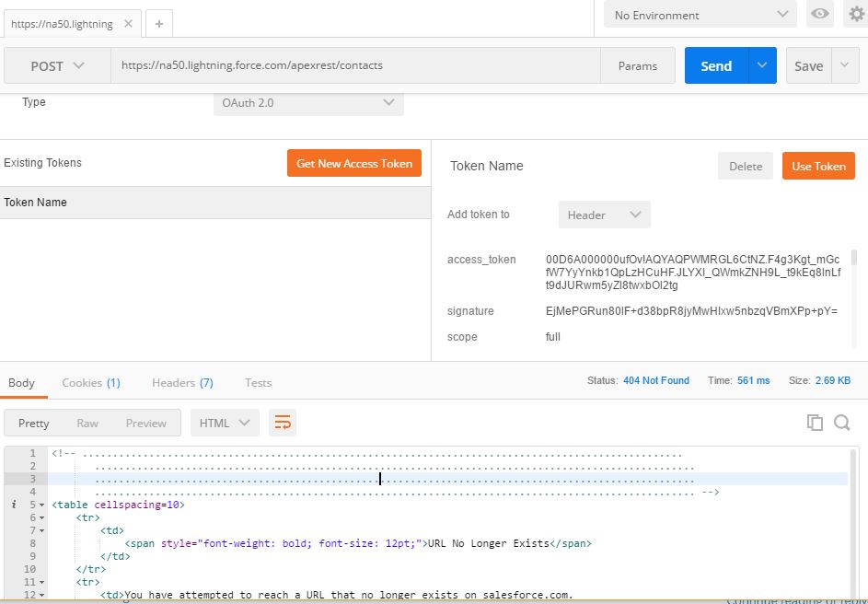Open the Tests tab
This screenshot has height=604, width=868.
click(x=258, y=382)
